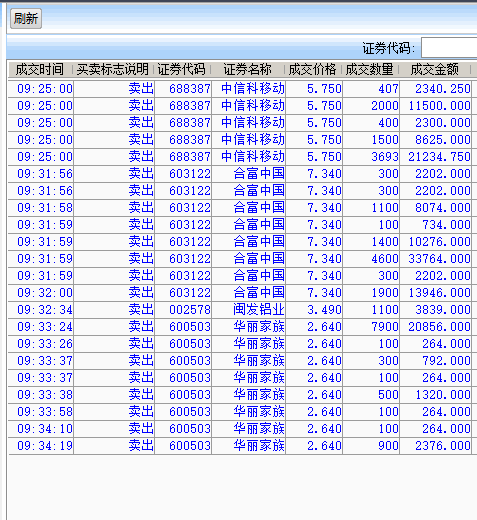
Task: Sort by 成交时间 column header
Action: [x=40, y=69]
